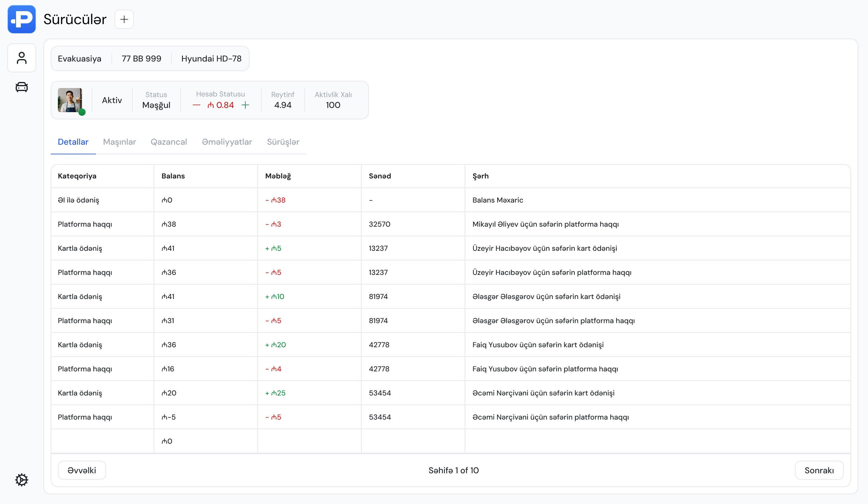868x504 pixels.
Task: Increase balance with green plus icon
Action: [245, 105]
